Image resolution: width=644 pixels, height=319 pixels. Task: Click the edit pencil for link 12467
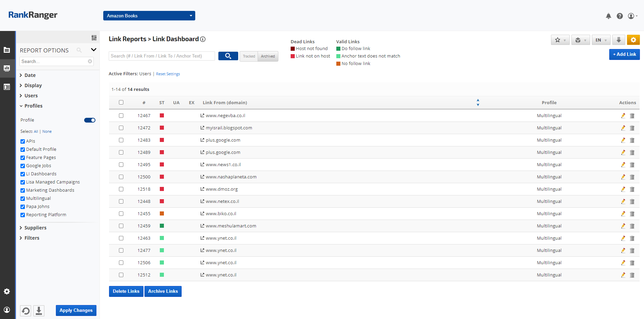point(623,116)
